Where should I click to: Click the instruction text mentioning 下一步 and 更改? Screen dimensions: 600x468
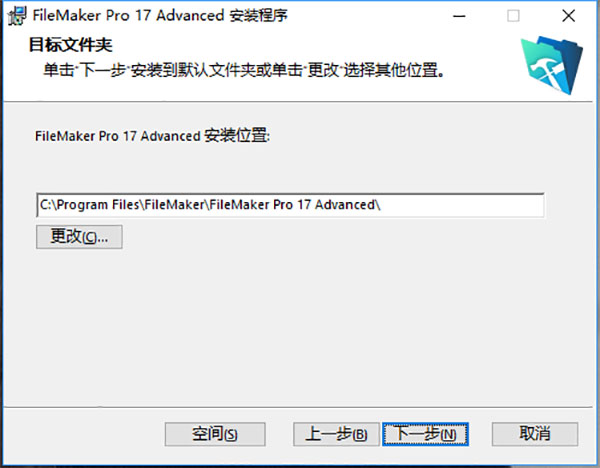pyautogui.click(x=244, y=70)
